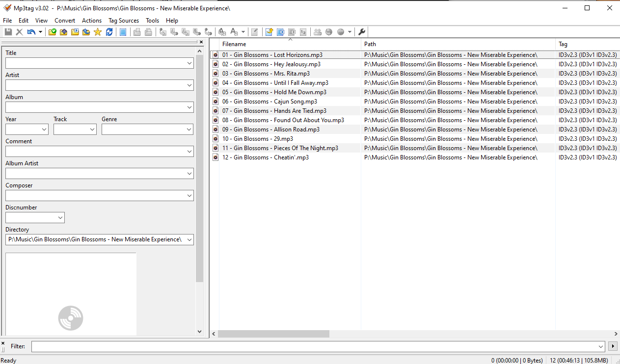Open the tag sources dropdown arrow before wrench
Image resolution: width=620 pixels, height=364 pixels.
point(350,32)
